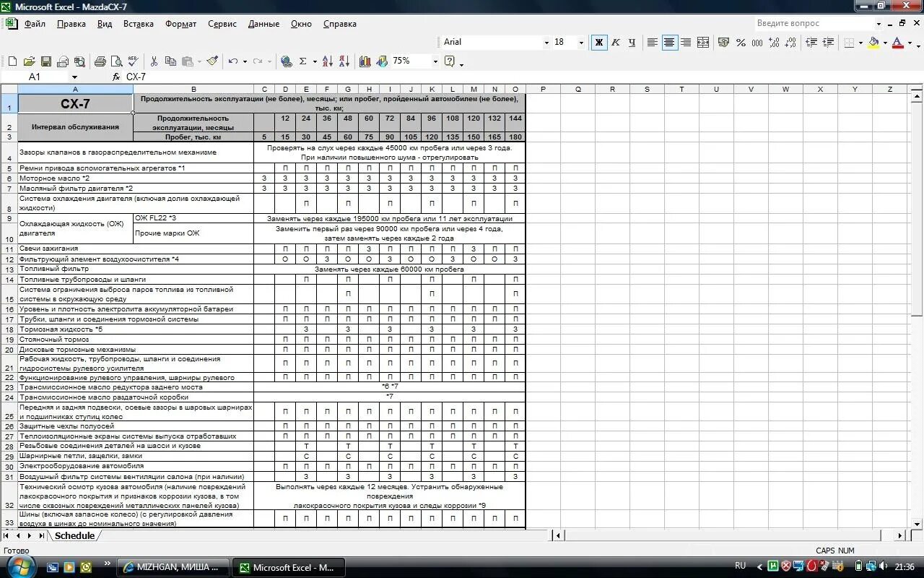Click the AutoSum sigma icon
This screenshot has width=924, height=578.
[303, 61]
